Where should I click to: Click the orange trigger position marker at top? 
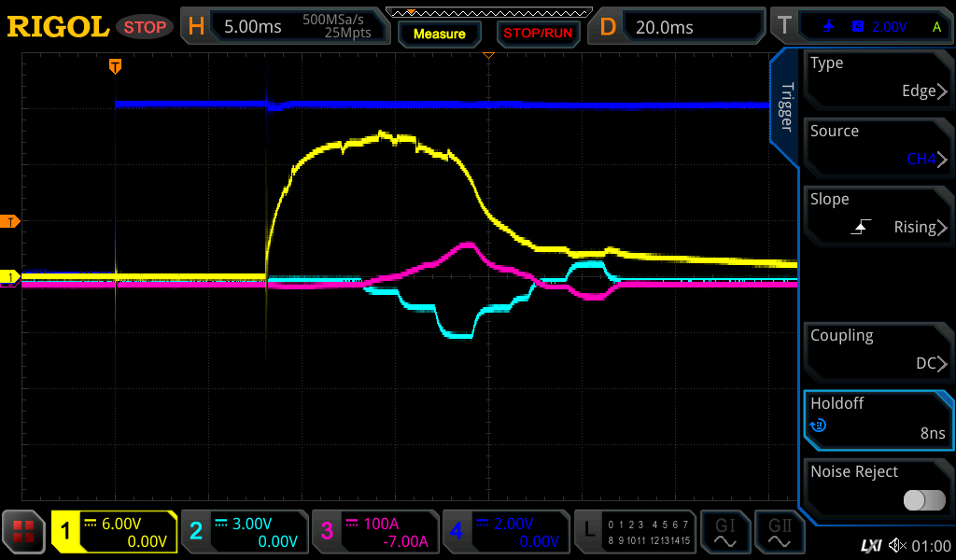[x=115, y=66]
